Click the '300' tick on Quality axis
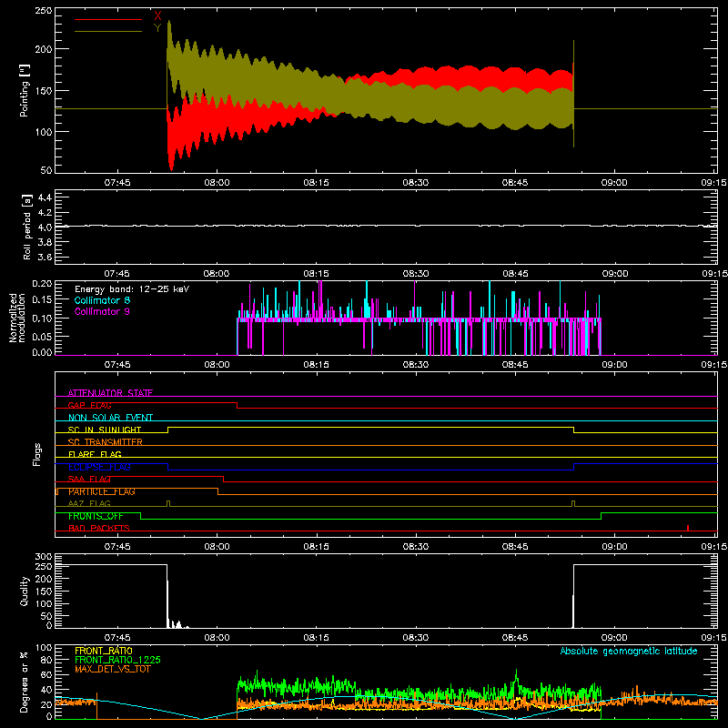 point(44,557)
